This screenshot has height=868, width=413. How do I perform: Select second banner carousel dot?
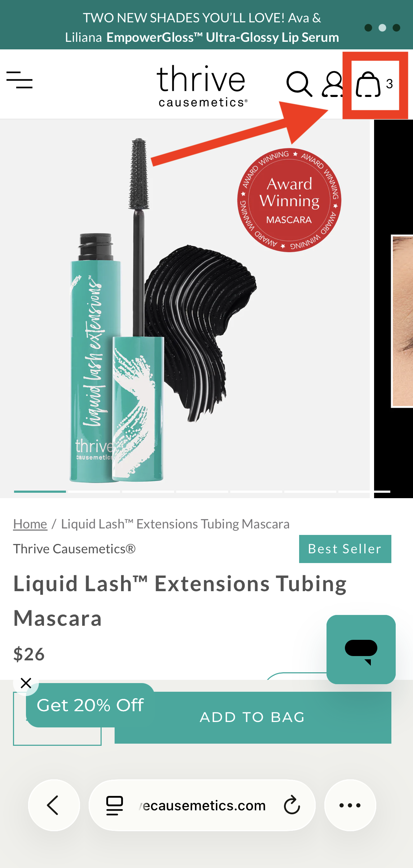coord(382,28)
